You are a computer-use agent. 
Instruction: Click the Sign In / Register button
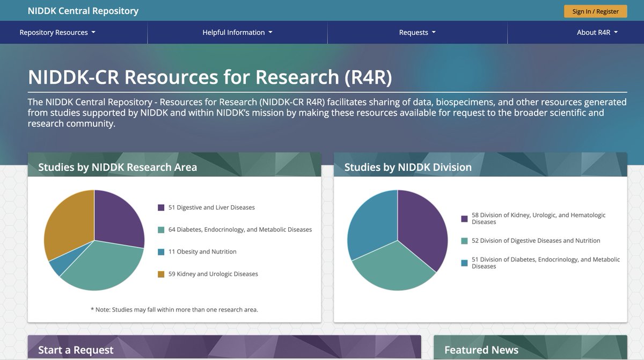tap(595, 11)
